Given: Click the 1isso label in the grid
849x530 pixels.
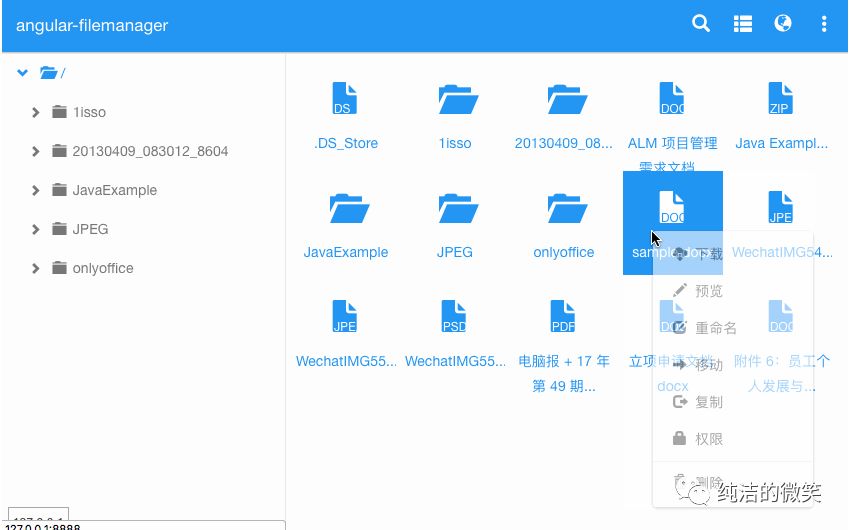Looking at the screenshot, I should click(x=455, y=143).
